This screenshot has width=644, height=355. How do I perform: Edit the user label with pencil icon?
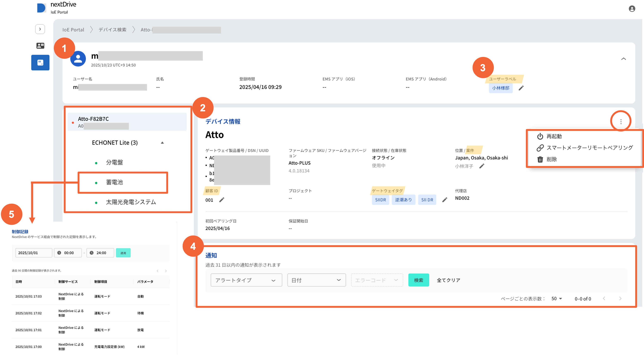[x=521, y=88]
